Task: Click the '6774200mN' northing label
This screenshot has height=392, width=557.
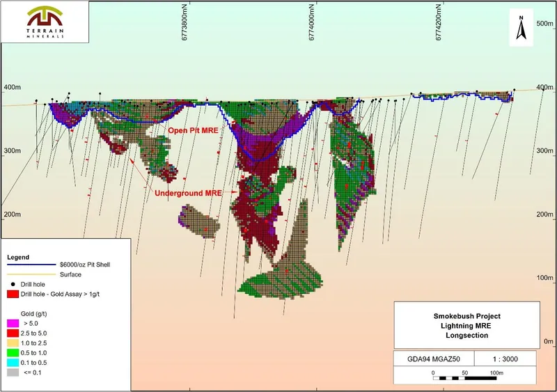Action: click(439, 22)
